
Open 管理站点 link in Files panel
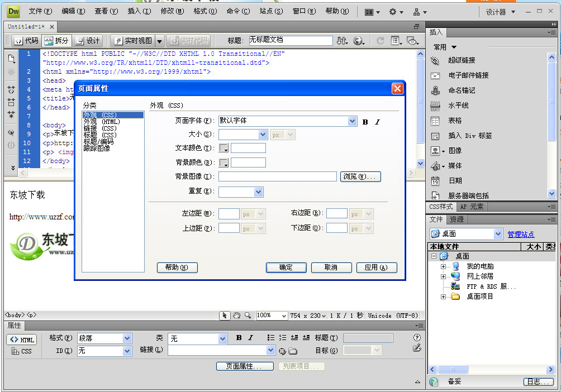coord(521,233)
